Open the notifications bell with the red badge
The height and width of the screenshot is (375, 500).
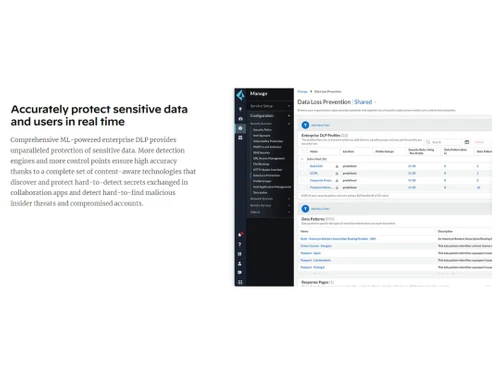tap(240, 235)
